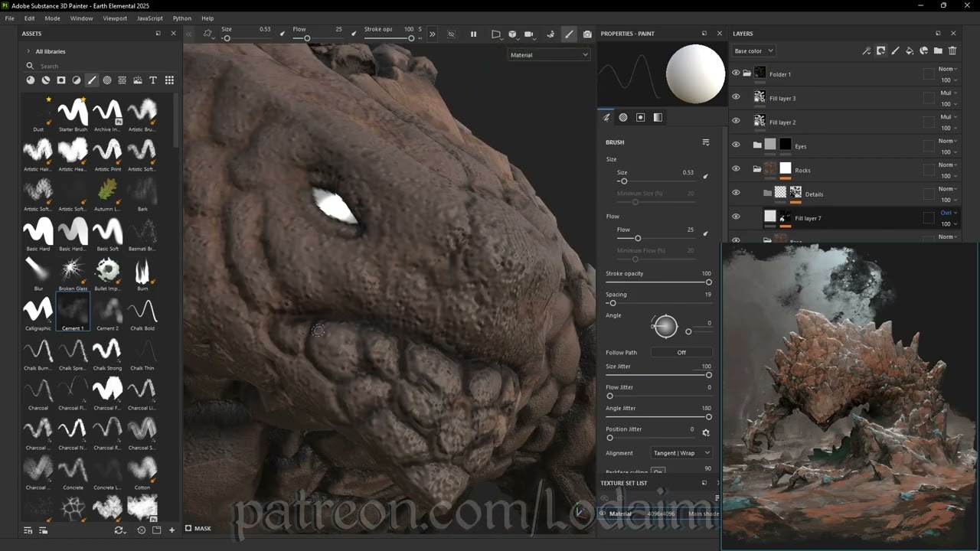Click the Add fill layer bucket icon
The image size is (980, 551).
[x=910, y=51]
